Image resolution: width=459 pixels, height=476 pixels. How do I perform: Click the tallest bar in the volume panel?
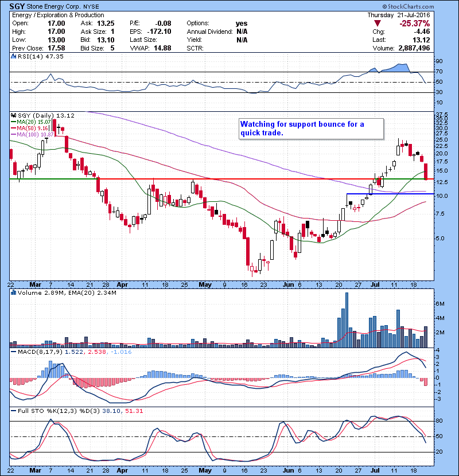tap(347, 320)
